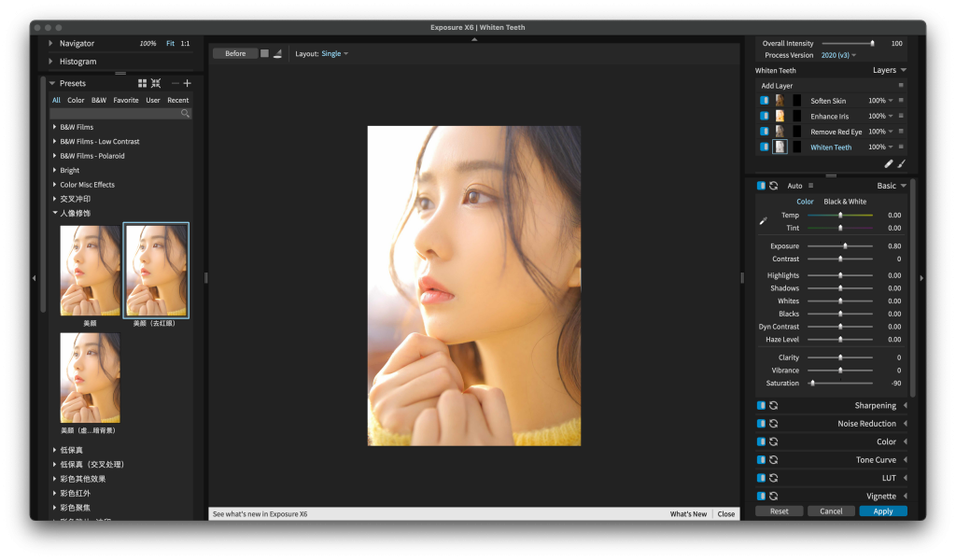The width and height of the screenshot is (956, 560).
Task: Open the Process Version dropdown
Action: (x=838, y=55)
